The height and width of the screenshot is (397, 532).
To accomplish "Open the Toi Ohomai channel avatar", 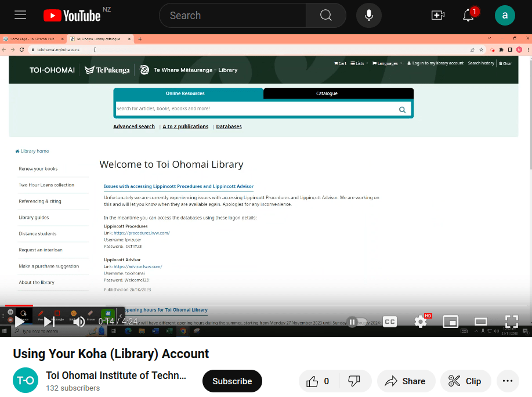I will click(x=26, y=380).
